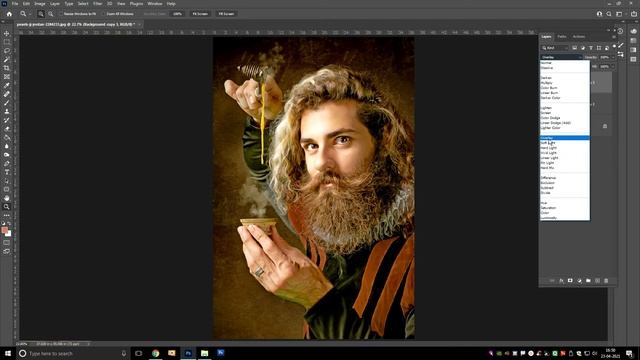
Task: Open the Image menu
Action: 40,4
